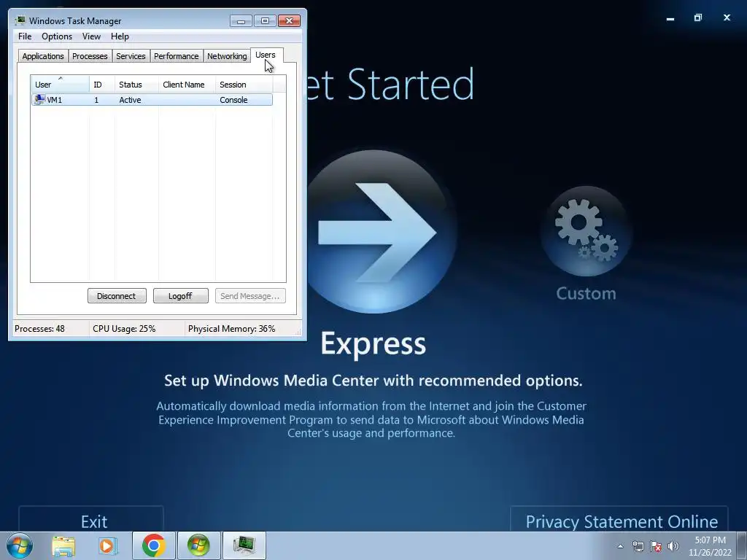Image resolution: width=747 pixels, height=560 pixels.
Task: Close the Windows Media Center window
Action: tap(727, 18)
